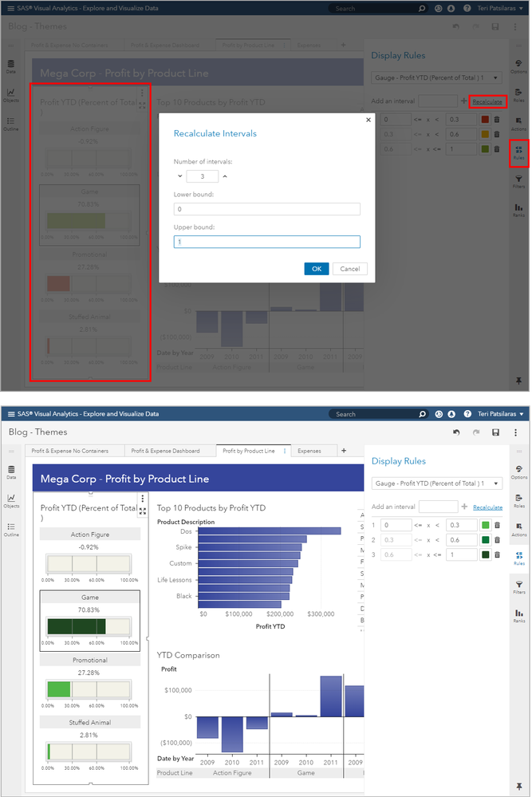
Task: Open the Options pane in the bright window
Action: click(x=518, y=472)
